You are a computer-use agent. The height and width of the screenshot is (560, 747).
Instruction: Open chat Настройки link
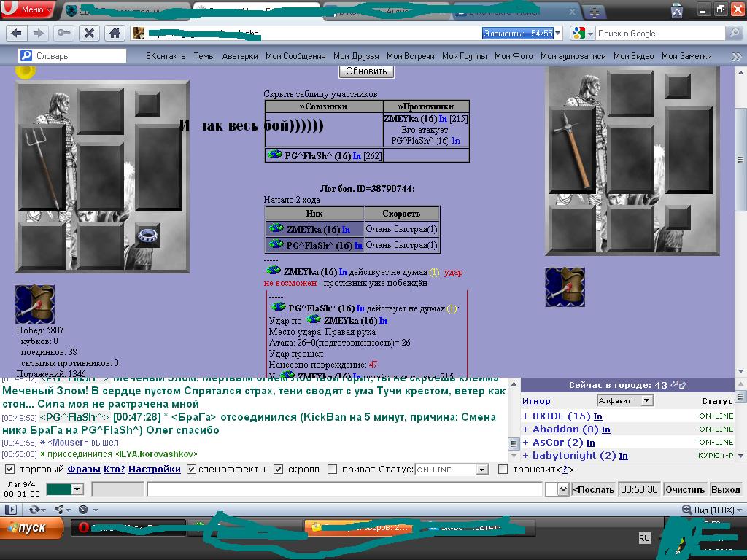click(x=155, y=470)
